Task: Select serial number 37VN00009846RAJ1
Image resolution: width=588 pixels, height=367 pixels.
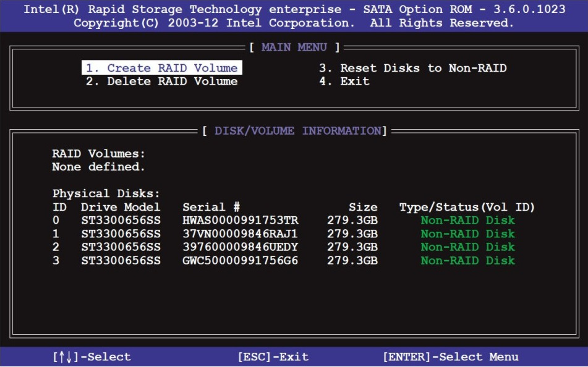Action: tap(241, 234)
